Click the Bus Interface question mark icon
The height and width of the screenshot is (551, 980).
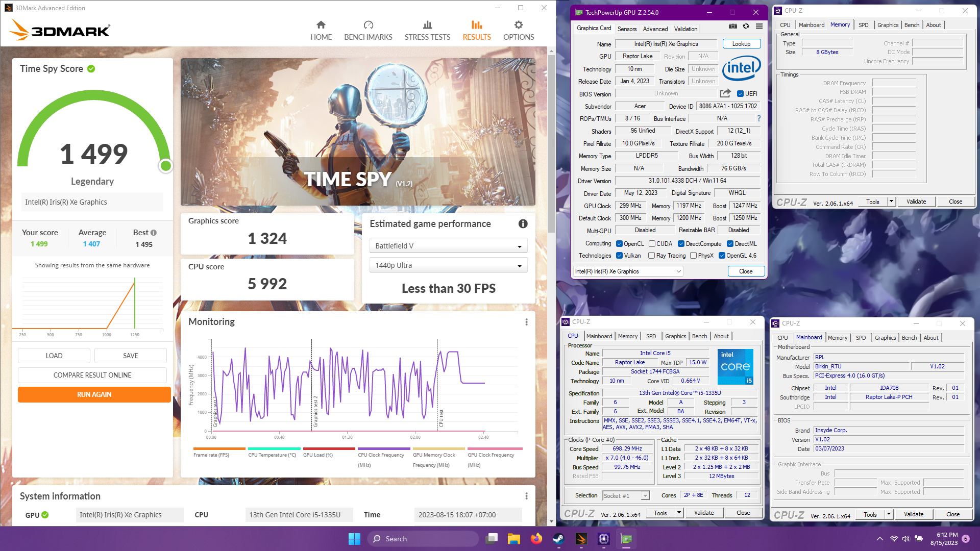click(x=759, y=118)
